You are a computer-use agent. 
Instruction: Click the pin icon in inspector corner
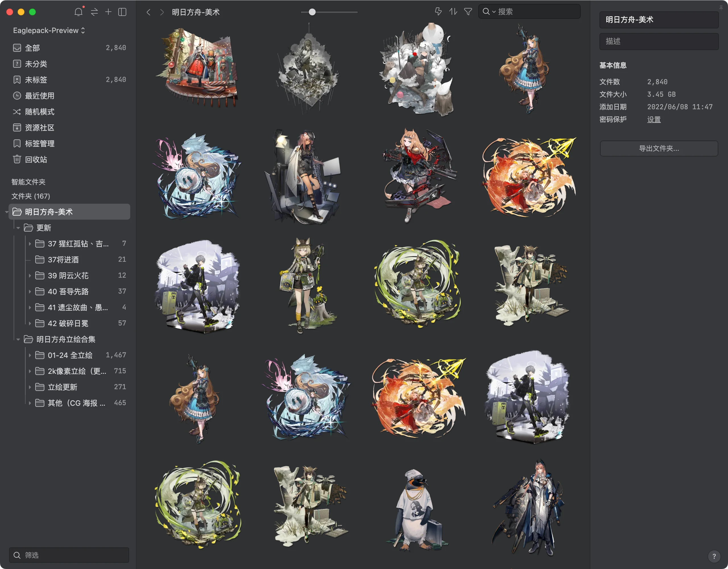pyautogui.click(x=721, y=8)
